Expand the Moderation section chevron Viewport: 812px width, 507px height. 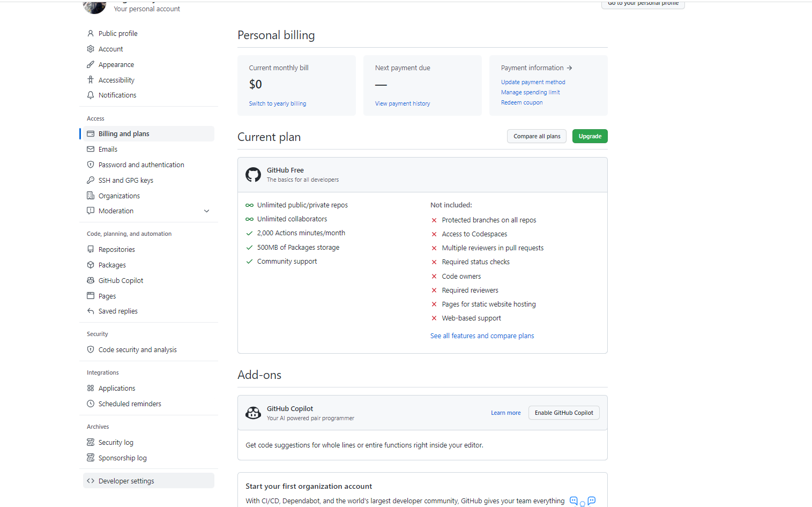(x=206, y=211)
